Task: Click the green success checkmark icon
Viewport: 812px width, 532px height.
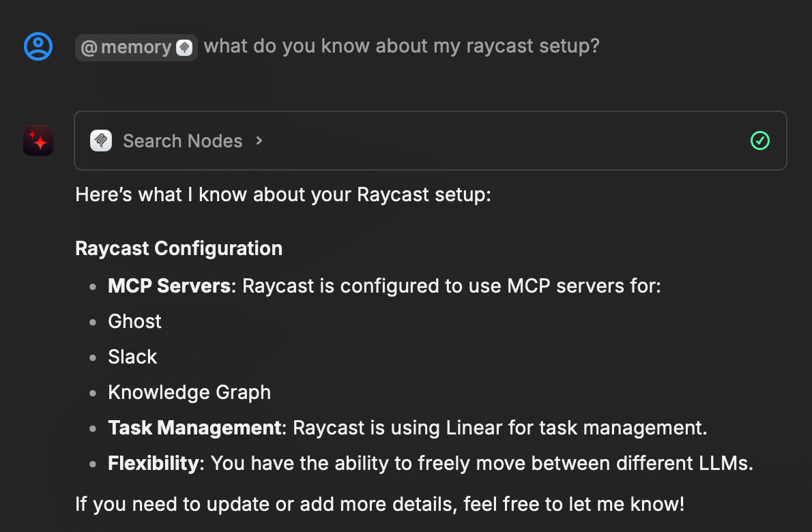Action: (759, 141)
